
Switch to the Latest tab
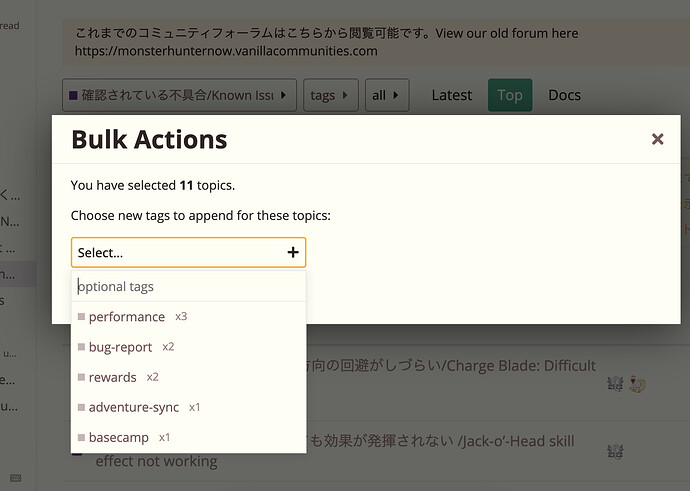[x=451, y=95]
